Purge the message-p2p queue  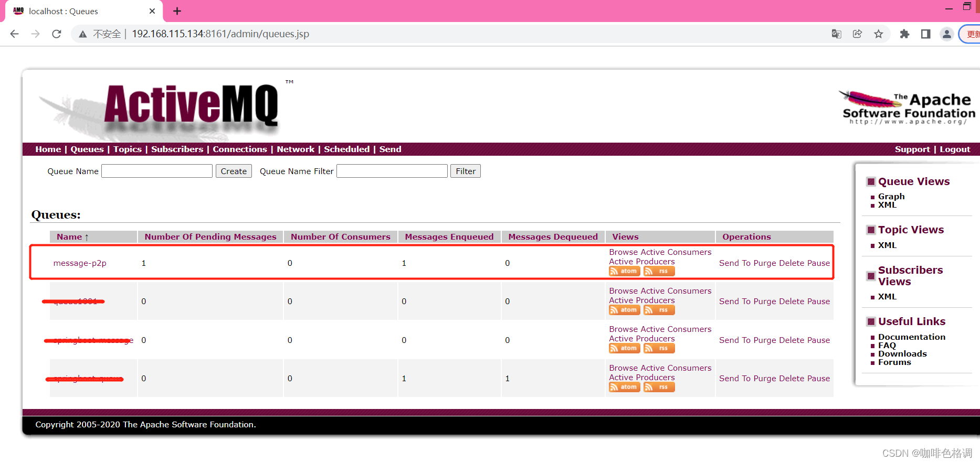(x=765, y=263)
